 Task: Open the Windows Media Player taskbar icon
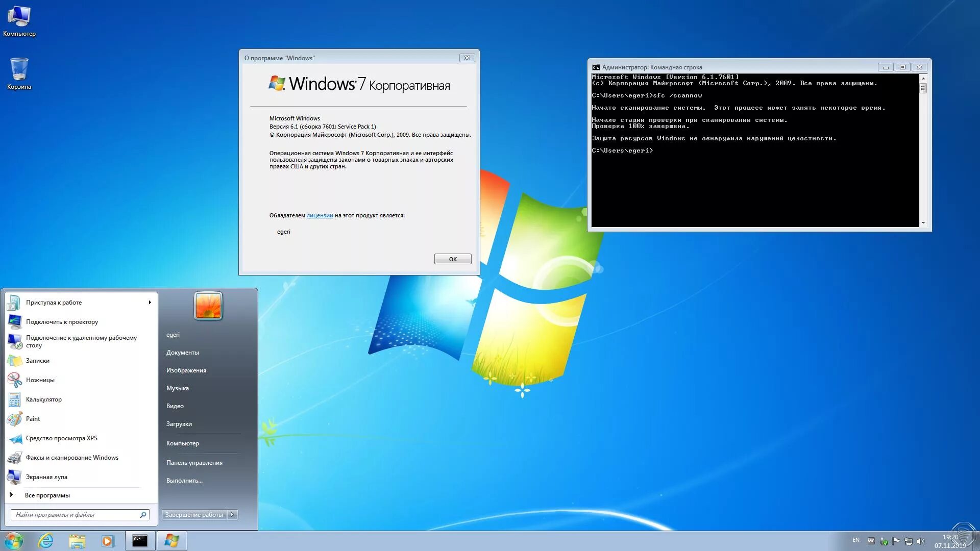point(108,541)
